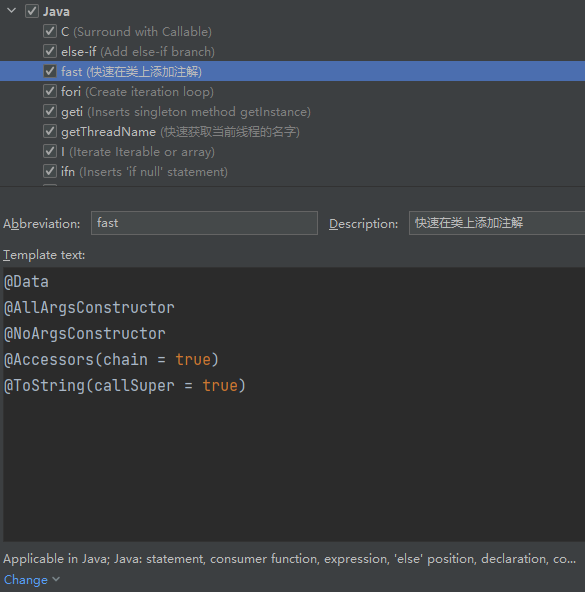
Task: Focus the Abbreviation input field
Action: click(204, 223)
